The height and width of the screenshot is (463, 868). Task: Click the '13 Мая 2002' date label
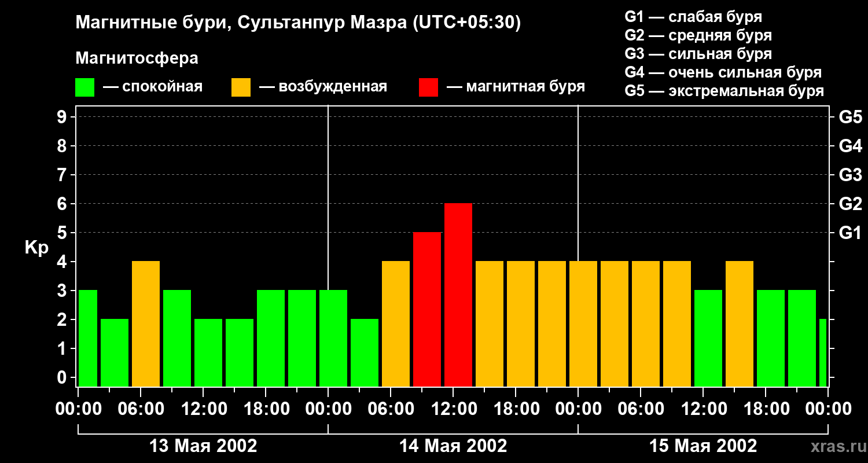click(203, 446)
